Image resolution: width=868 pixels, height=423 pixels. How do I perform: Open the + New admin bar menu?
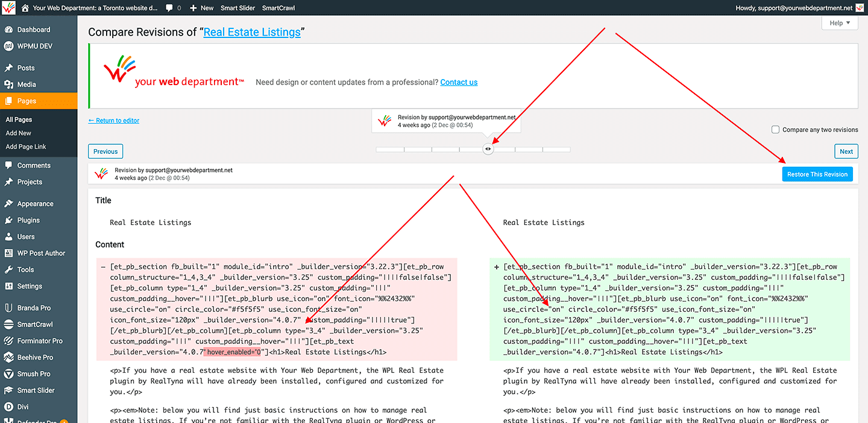202,8
